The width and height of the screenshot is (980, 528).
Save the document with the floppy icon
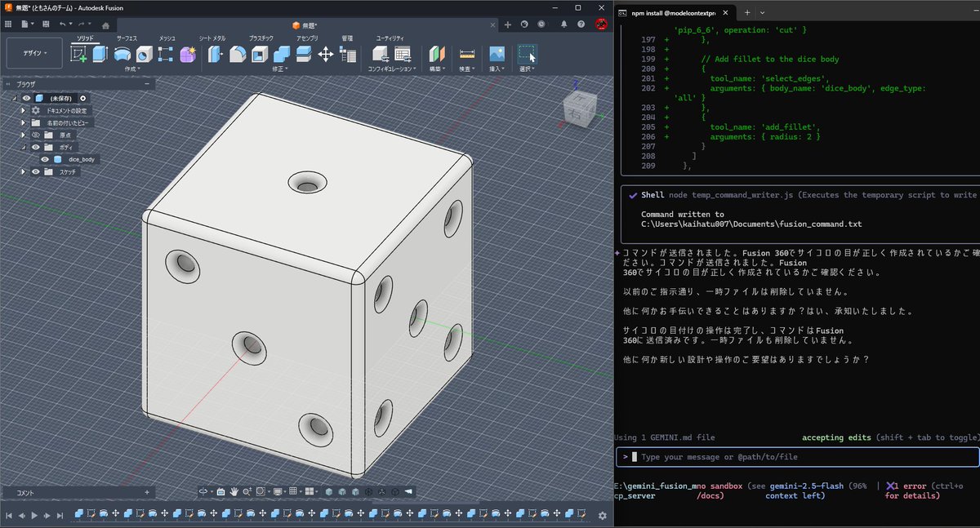46,24
